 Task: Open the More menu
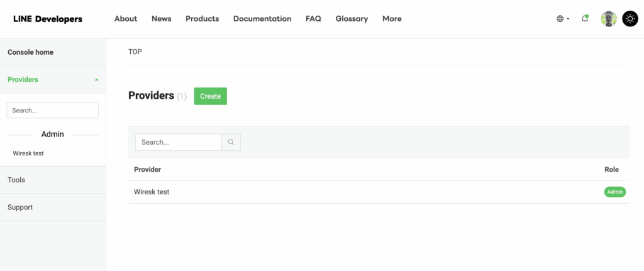(x=392, y=19)
